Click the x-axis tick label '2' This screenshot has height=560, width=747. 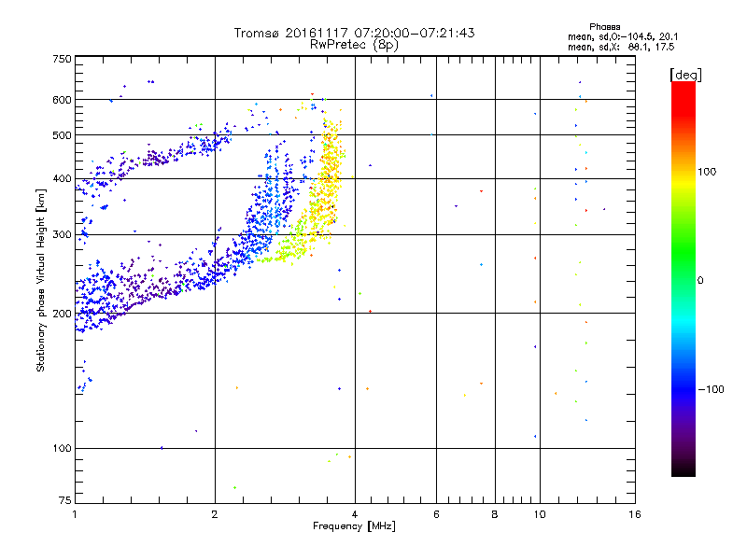pos(215,514)
